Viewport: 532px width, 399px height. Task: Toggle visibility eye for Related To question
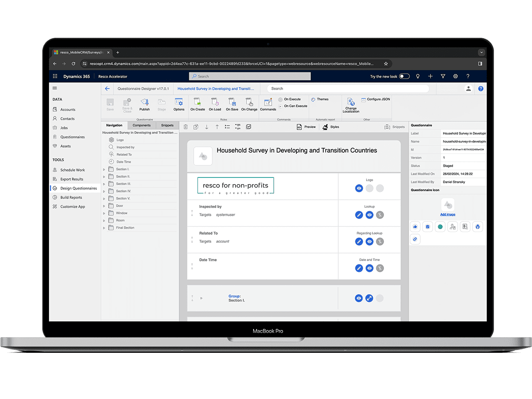[369, 241]
